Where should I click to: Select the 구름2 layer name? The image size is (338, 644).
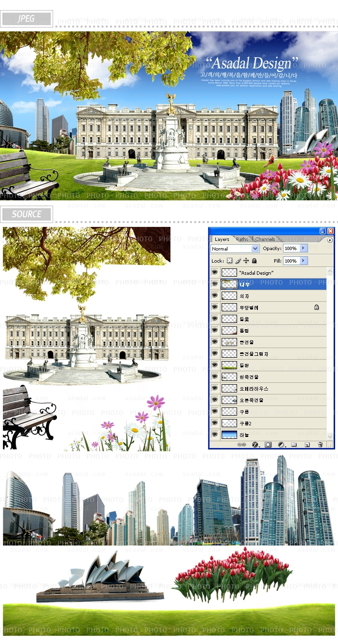click(x=246, y=423)
